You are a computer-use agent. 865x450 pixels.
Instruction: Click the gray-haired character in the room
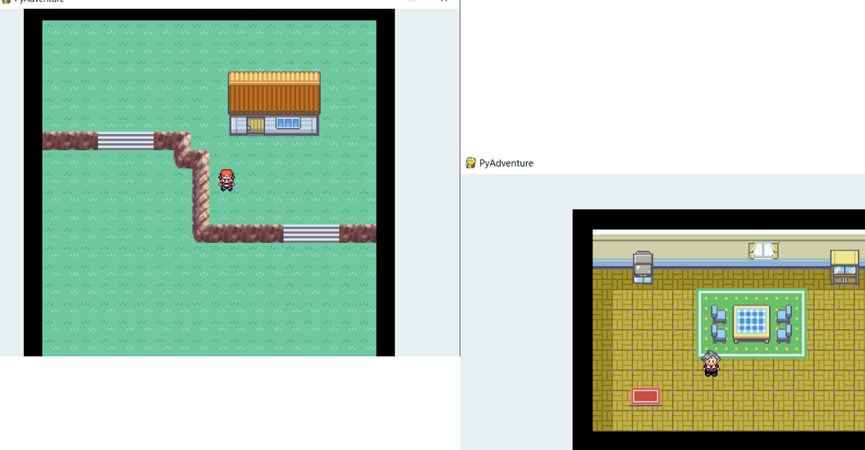tap(711, 364)
